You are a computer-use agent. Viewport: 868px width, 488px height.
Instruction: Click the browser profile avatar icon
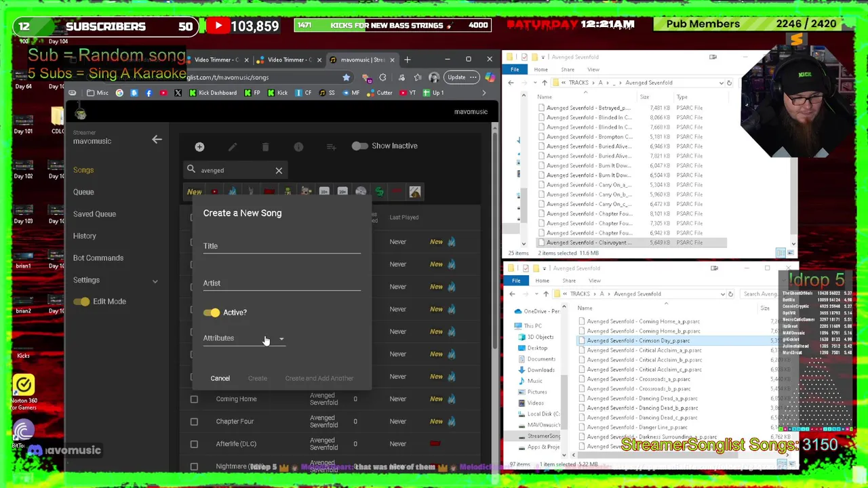(x=434, y=77)
